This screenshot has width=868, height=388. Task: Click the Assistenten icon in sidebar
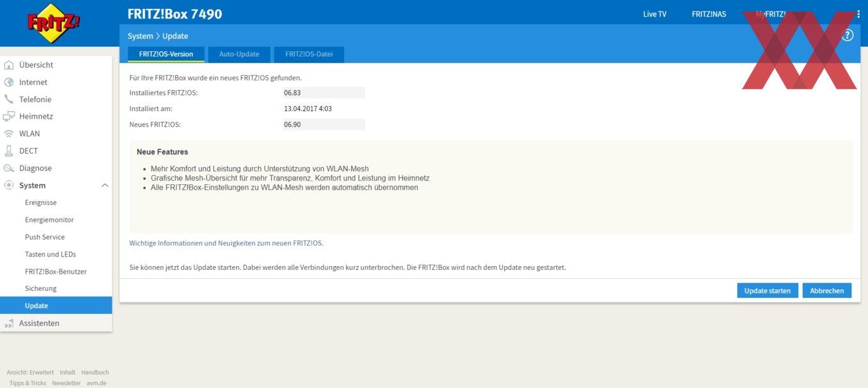pos(9,324)
